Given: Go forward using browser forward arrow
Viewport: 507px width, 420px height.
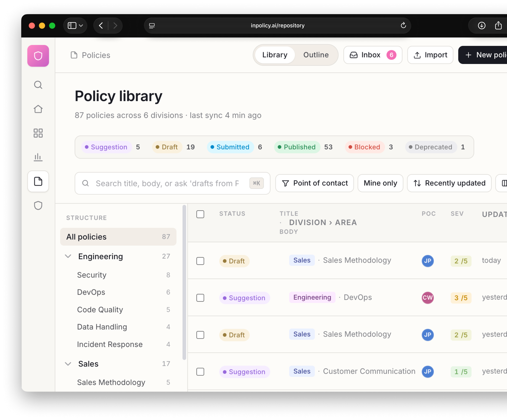Looking at the screenshot, I should click(x=115, y=26).
